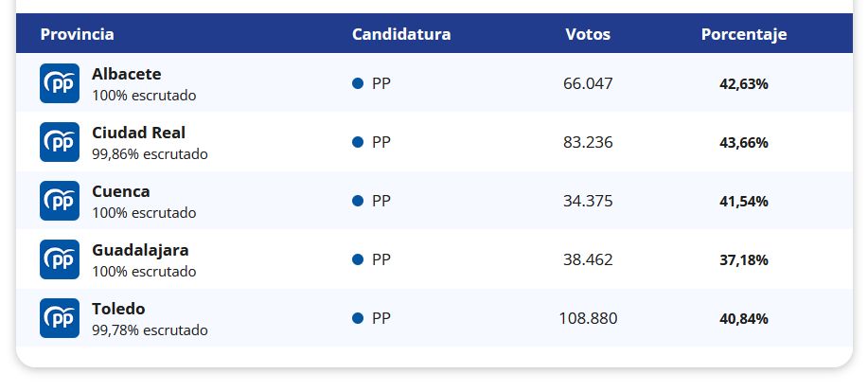
Task: Click the PP logo in the Toledo row
Action: [x=60, y=318]
